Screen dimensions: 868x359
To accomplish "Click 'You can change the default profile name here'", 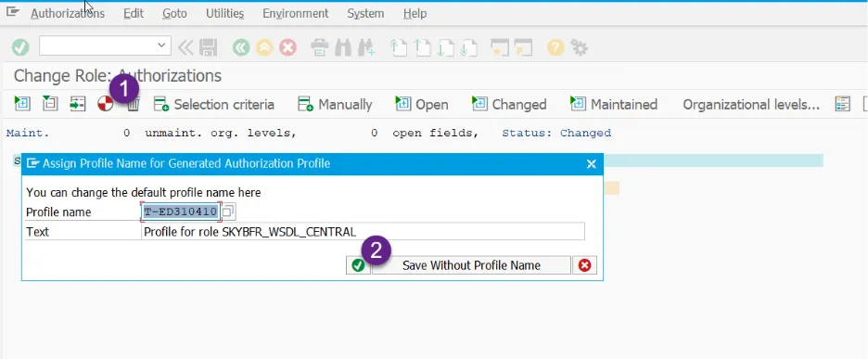I will click(144, 193).
